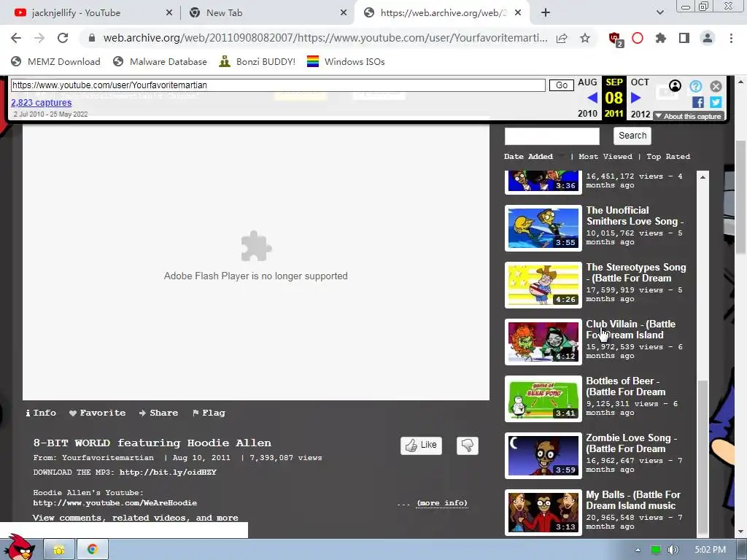The image size is (747, 560).
Task: Jump to 2012 in Wayback toolbar
Action: pyautogui.click(x=640, y=114)
